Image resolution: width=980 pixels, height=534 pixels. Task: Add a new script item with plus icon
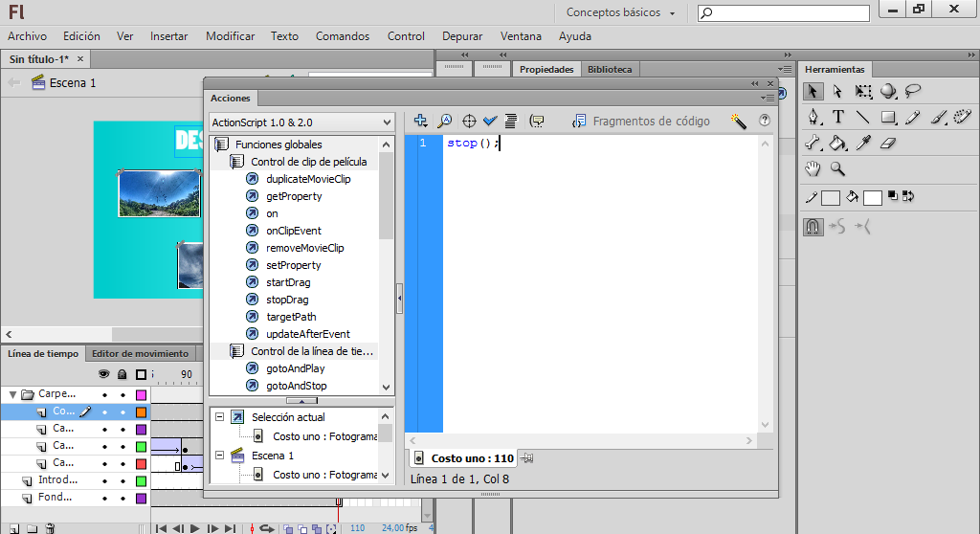[421, 121]
